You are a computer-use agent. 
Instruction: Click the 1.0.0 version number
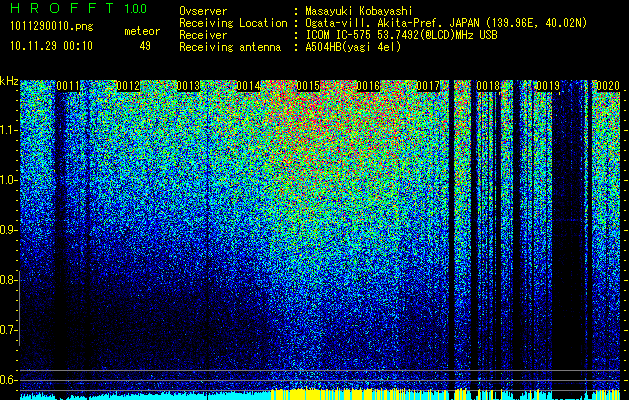point(136,8)
